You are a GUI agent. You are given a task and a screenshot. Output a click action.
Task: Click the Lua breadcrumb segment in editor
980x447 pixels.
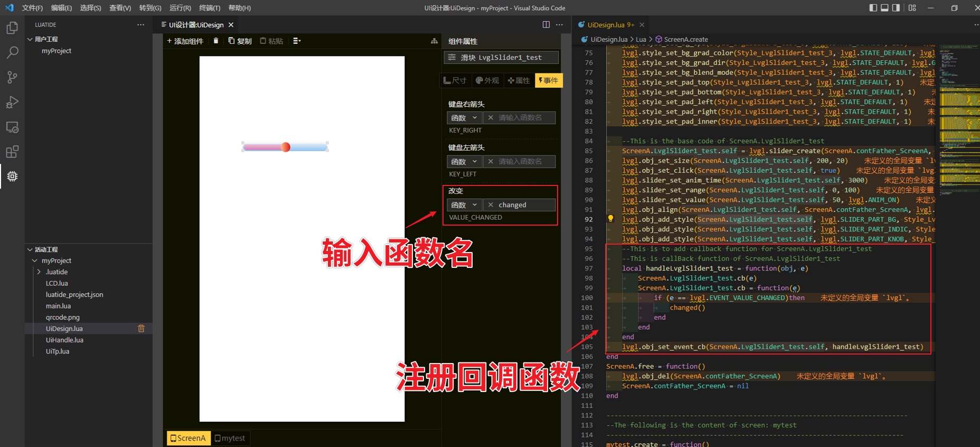pyautogui.click(x=640, y=39)
